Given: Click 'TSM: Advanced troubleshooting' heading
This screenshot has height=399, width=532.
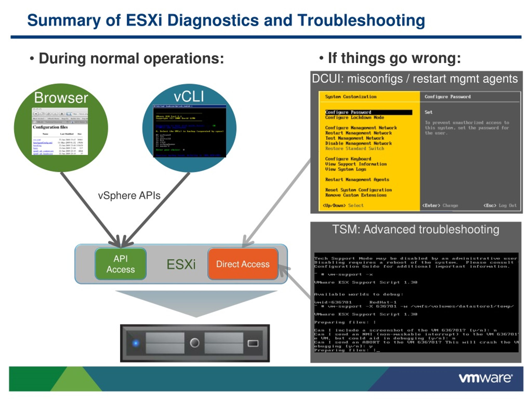Looking at the screenshot, I should (416, 229).
